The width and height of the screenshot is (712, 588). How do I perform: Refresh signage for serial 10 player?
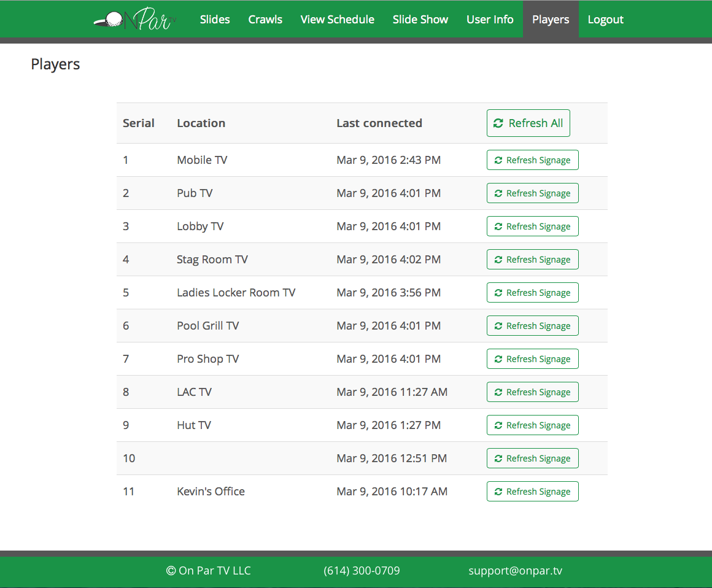click(533, 458)
